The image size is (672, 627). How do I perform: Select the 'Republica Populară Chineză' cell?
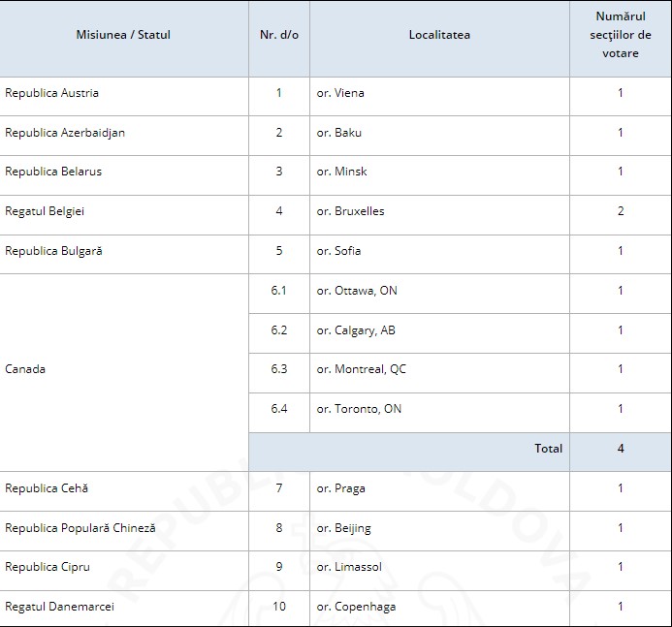(124, 531)
